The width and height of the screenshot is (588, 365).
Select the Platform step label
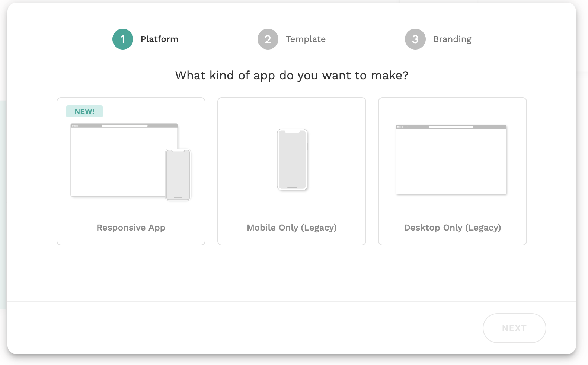tap(159, 39)
